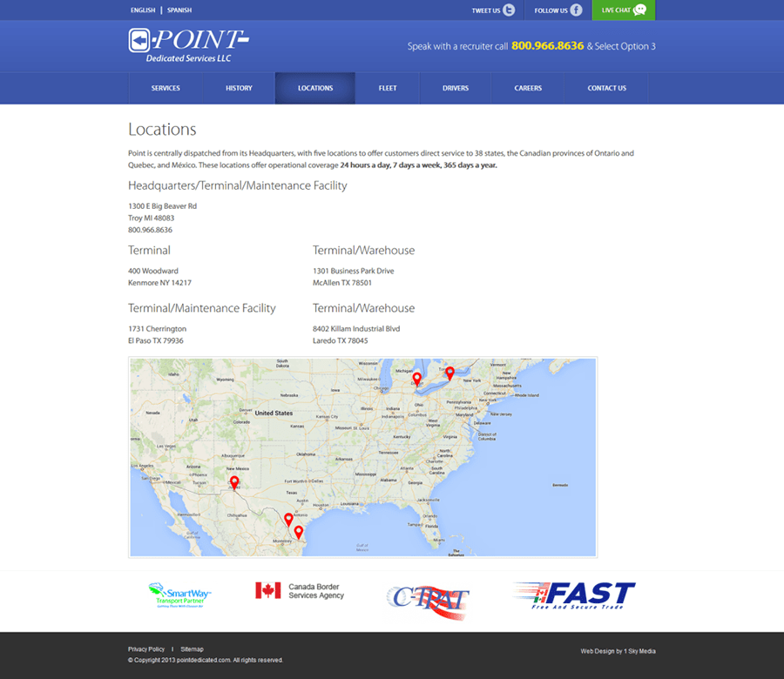The width and height of the screenshot is (784, 679).
Task: Open Live Chat speech bubble
Action: pos(640,10)
